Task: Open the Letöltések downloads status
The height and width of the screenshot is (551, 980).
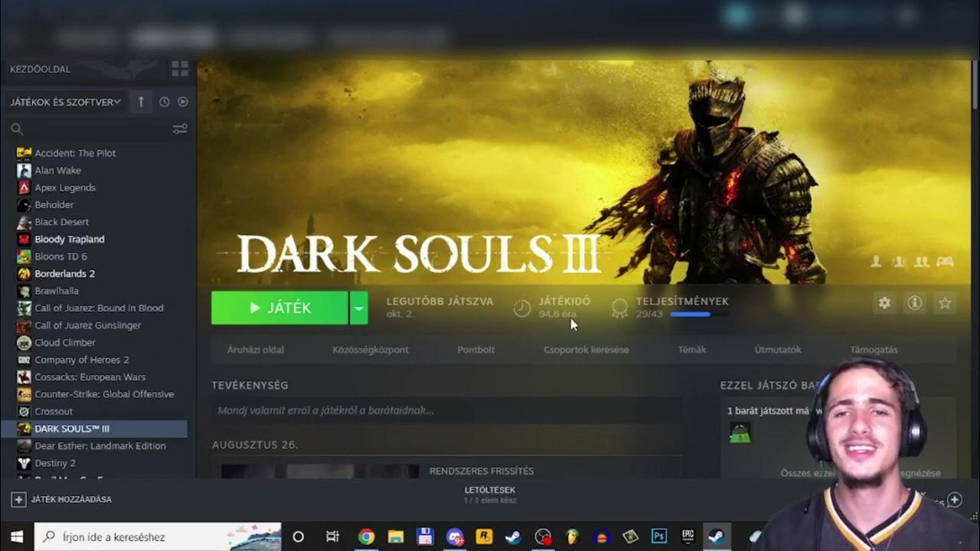Action: 490,494
